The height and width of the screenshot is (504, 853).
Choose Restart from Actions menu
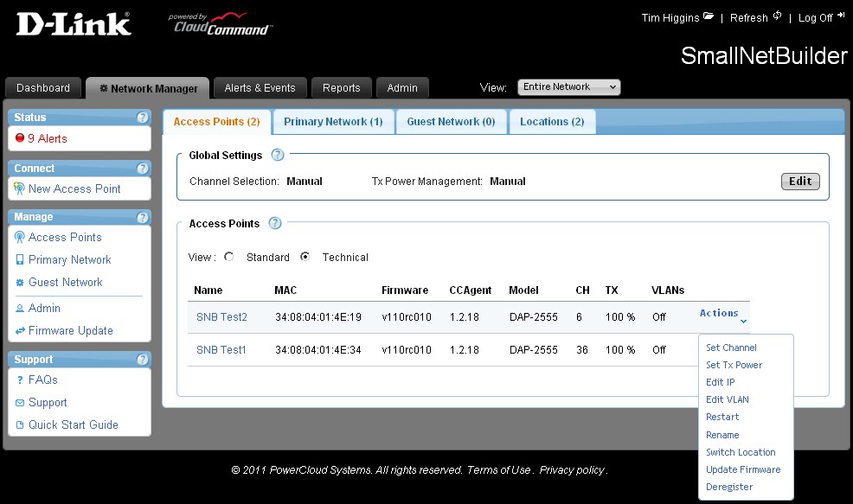pyautogui.click(x=722, y=418)
